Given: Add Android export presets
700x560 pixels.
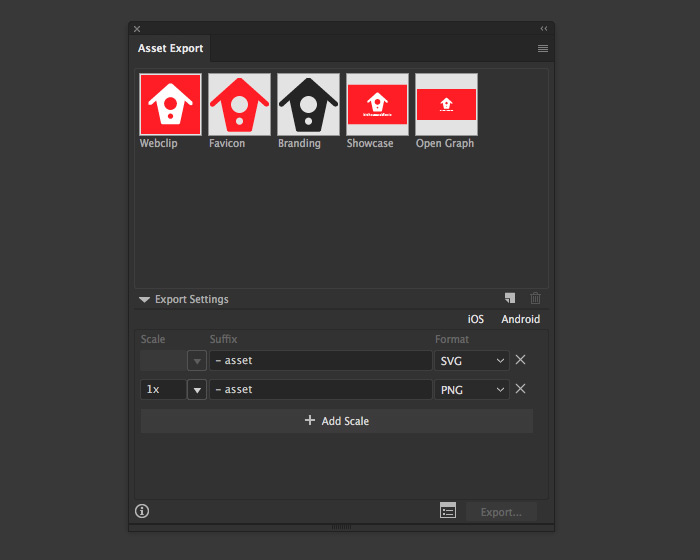Looking at the screenshot, I should (x=520, y=319).
